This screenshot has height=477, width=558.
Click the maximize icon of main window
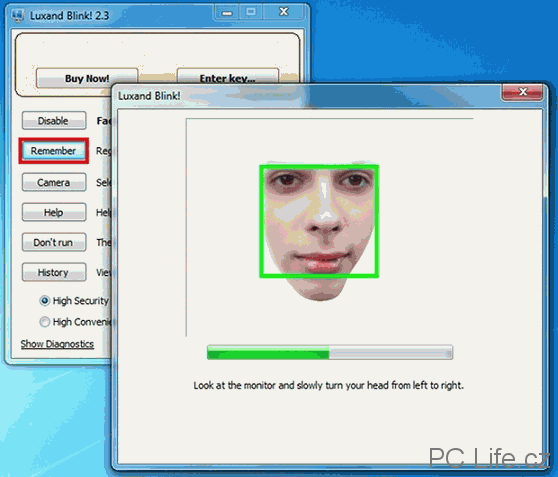click(x=251, y=13)
